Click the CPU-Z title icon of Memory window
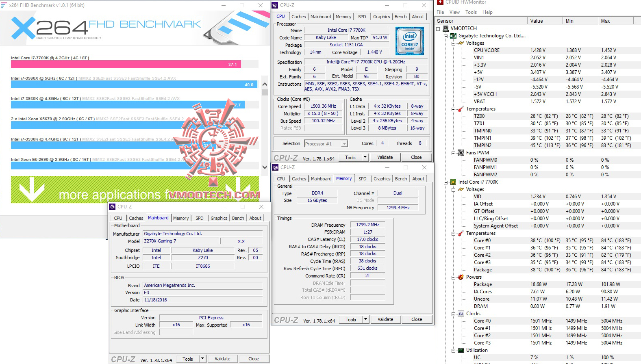The image size is (641, 364). [276, 167]
